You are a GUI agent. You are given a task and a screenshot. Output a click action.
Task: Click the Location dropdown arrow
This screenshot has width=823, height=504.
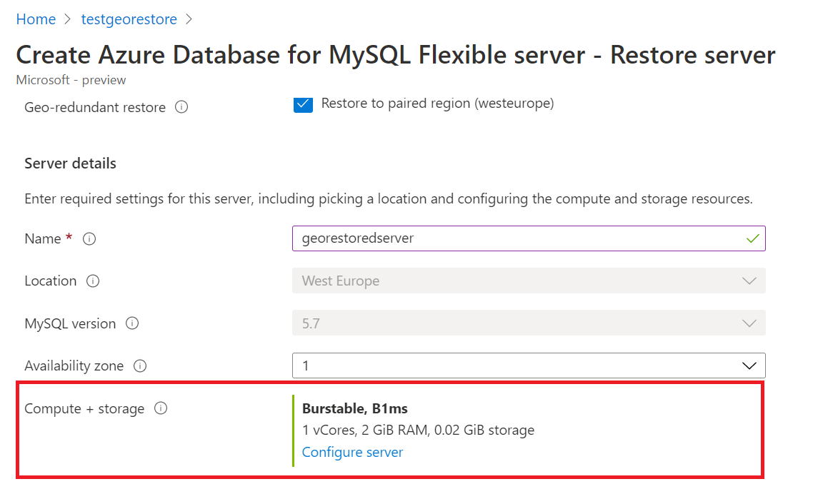[x=749, y=281]
